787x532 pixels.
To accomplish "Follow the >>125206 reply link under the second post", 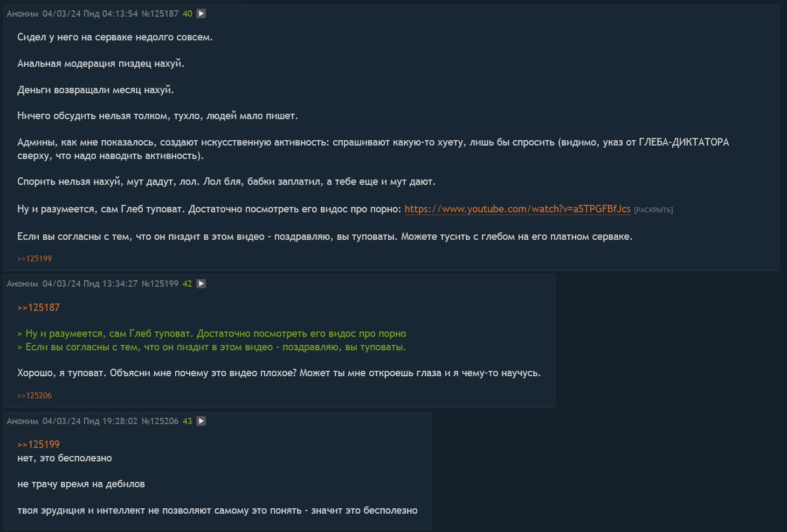I will pyautogui.click(x=34, y=396).
